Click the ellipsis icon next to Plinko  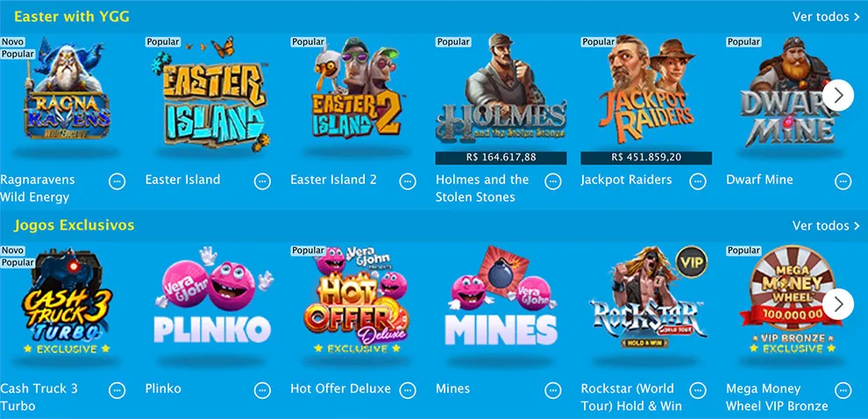(262, 390)
